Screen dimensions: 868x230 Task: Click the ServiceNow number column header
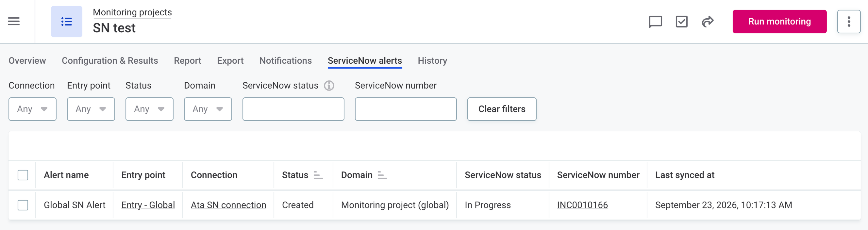598,175
